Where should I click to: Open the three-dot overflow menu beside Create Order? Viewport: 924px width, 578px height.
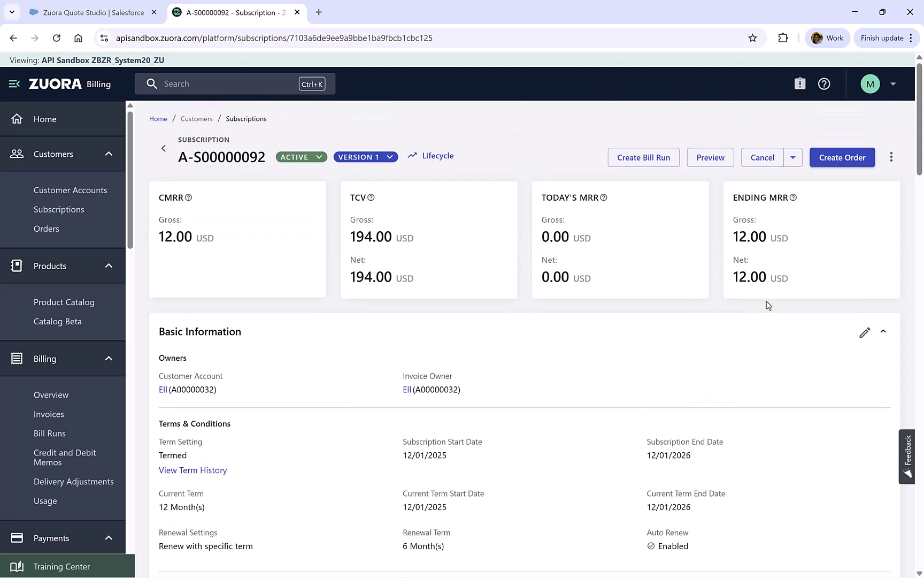891,157
